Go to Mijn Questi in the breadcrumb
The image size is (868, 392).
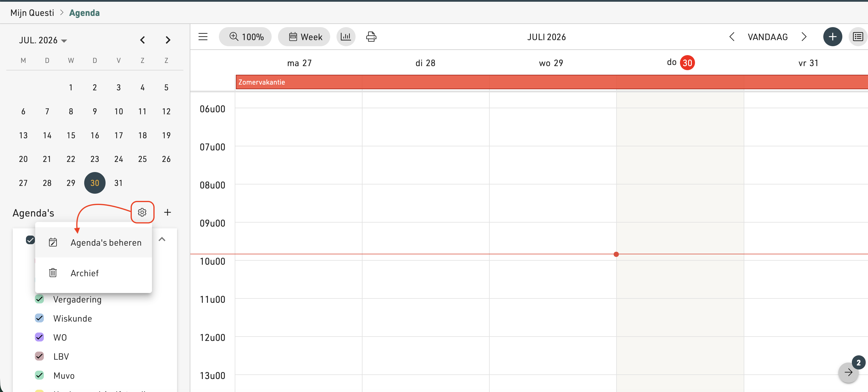click(x=32, y=13)
